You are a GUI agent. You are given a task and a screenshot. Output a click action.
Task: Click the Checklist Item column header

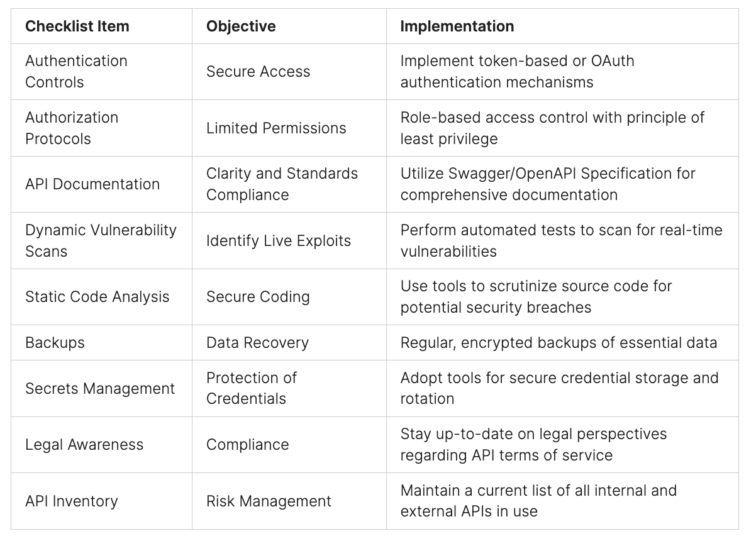[77, 26]
